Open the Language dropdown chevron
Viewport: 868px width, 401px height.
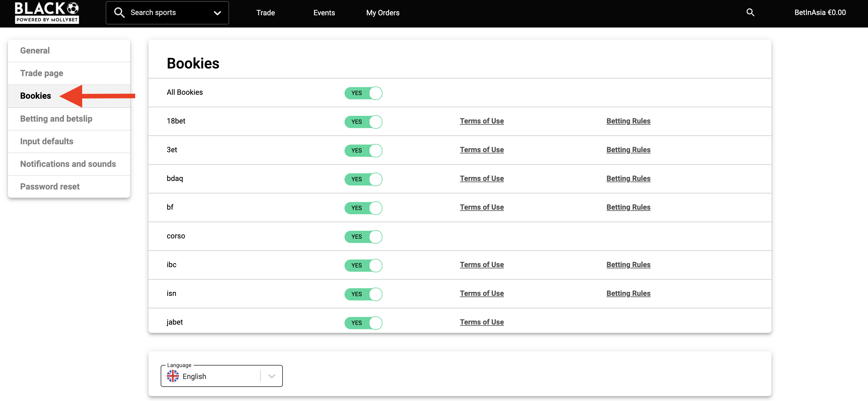(272, 376)
